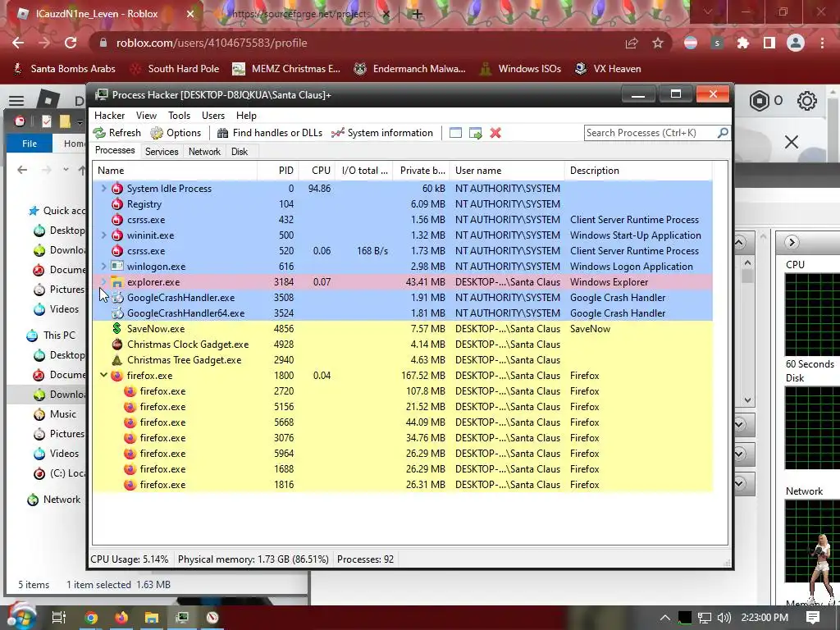Image resolution: width=840 pixels, height=630 pixels.
Task: Expand the System Idle Process tree node
Action: (x=104, y=188)
